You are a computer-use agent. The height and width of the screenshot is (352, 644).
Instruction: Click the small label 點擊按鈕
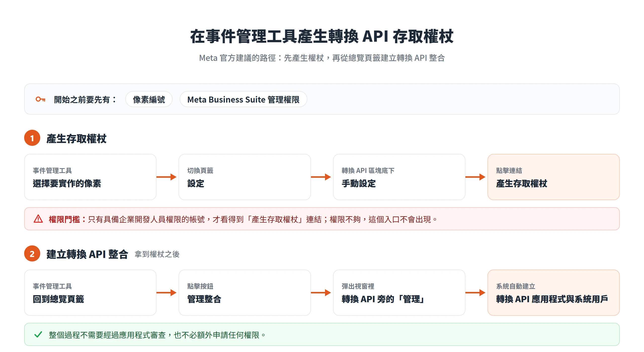(200, 286)
